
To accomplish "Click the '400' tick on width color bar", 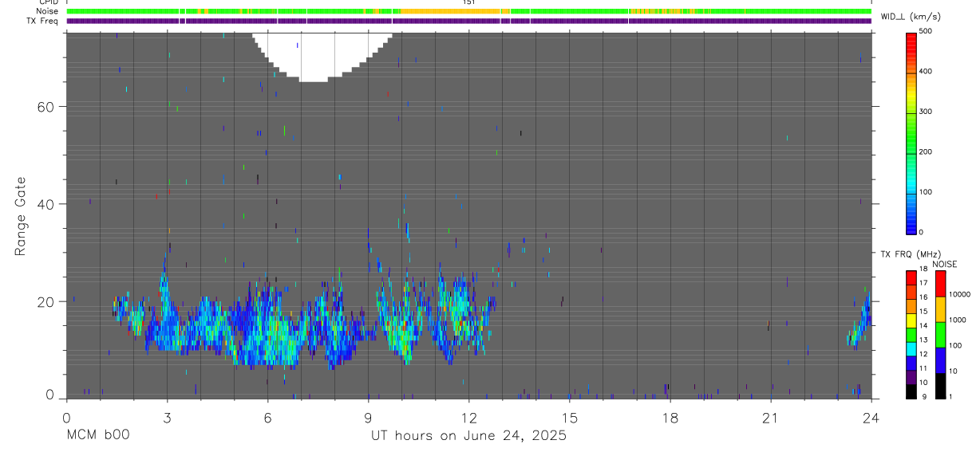I will [x=927, y=72].
